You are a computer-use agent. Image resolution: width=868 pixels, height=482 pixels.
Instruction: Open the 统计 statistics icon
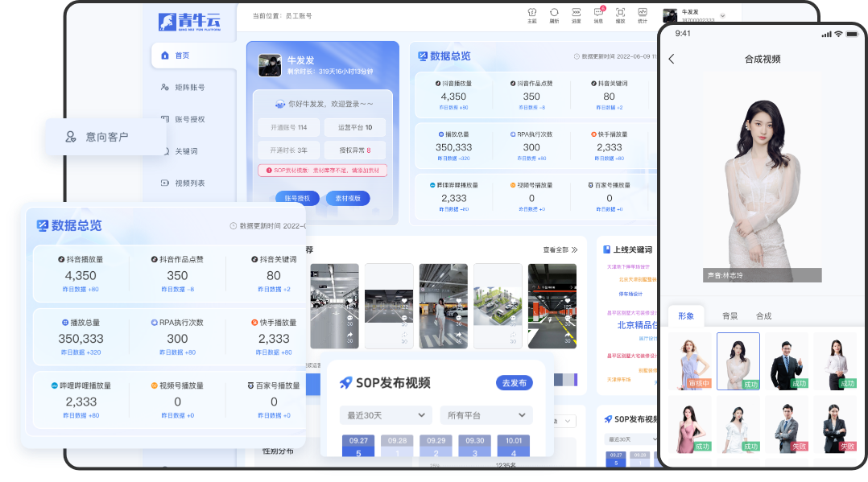642,14
